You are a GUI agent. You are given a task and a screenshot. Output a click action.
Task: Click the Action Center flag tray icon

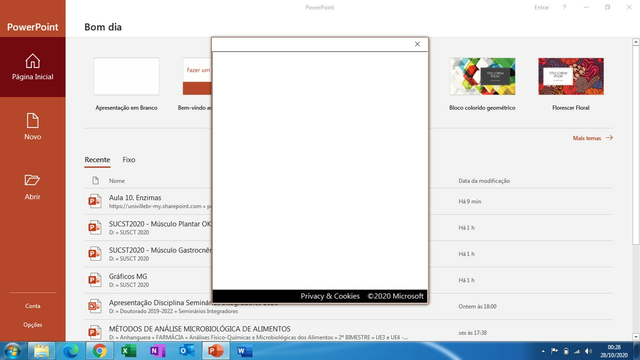tap(554, 351)
